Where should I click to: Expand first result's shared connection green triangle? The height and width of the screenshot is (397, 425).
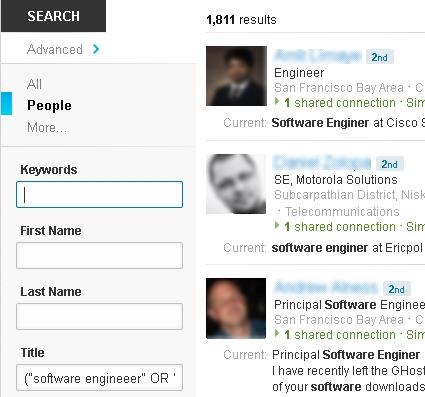coord(277,102)
